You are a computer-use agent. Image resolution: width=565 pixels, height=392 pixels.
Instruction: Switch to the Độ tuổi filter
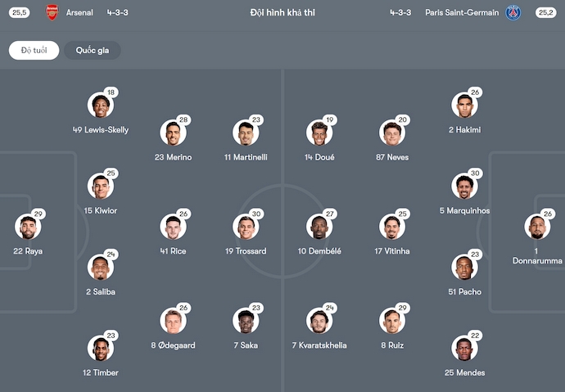pyautogui.click(x=34, y=51)
